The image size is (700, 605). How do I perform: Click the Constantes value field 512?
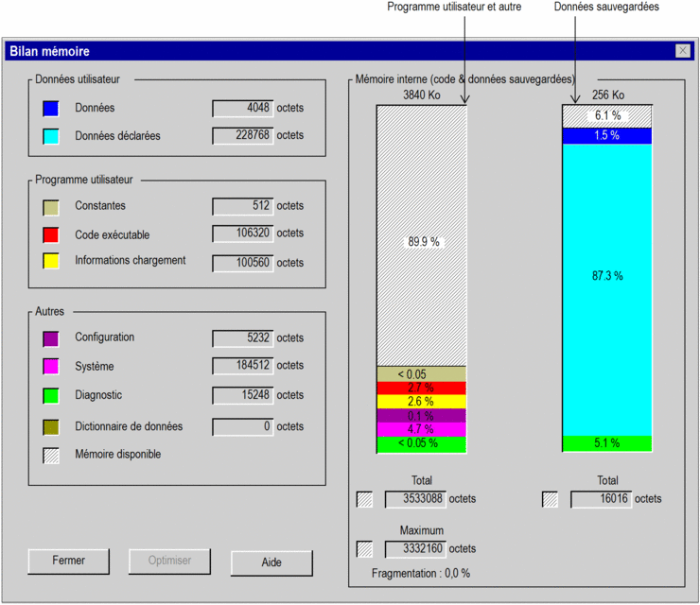(243, 206)
